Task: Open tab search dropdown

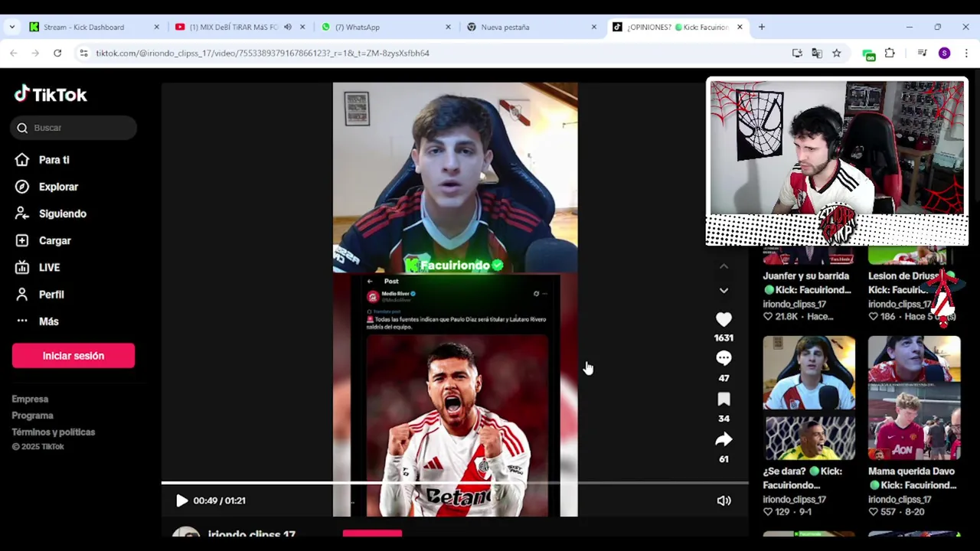Action: 11,27
